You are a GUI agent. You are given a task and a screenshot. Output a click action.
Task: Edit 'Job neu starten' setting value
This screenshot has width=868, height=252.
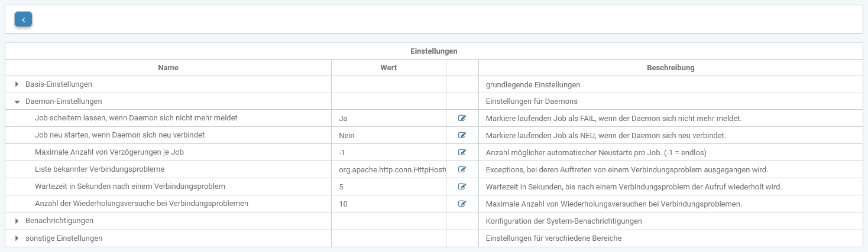click(x=462, y=135)
